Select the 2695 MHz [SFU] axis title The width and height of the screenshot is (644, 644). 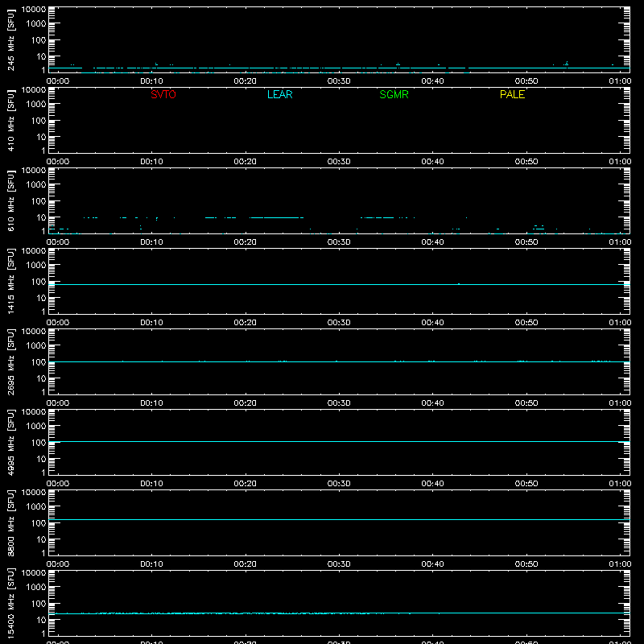pyautogui.click(x=10, y=361)
